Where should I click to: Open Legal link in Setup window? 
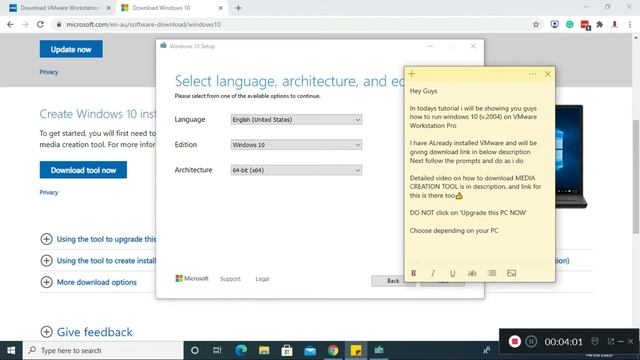coord(262,279)
